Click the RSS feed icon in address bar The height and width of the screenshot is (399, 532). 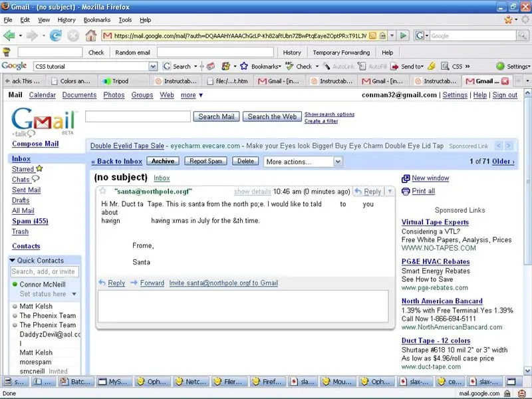point(372,36)
